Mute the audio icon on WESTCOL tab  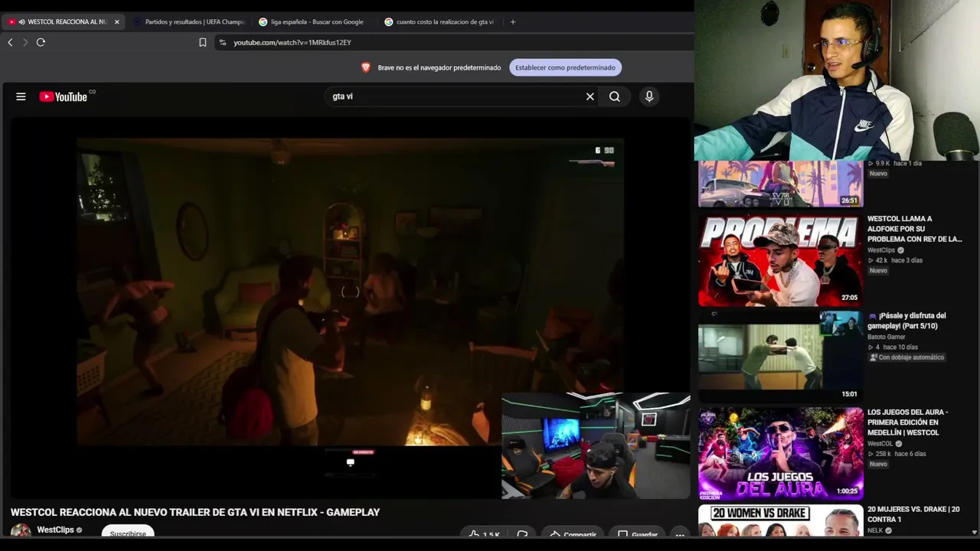[21, 22]
